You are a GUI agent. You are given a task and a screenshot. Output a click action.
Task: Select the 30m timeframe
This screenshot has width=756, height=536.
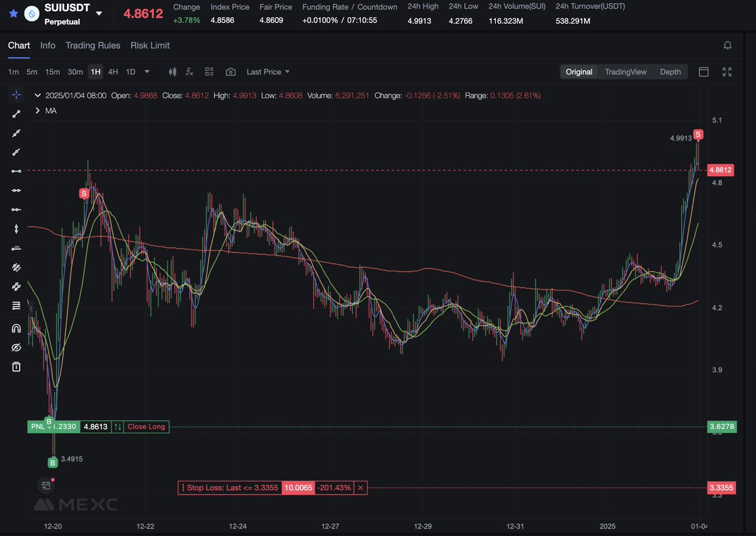point(75,72)
